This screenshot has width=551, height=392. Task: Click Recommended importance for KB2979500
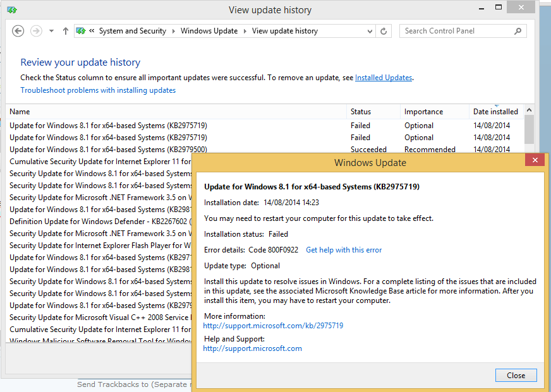coord(430,150)
